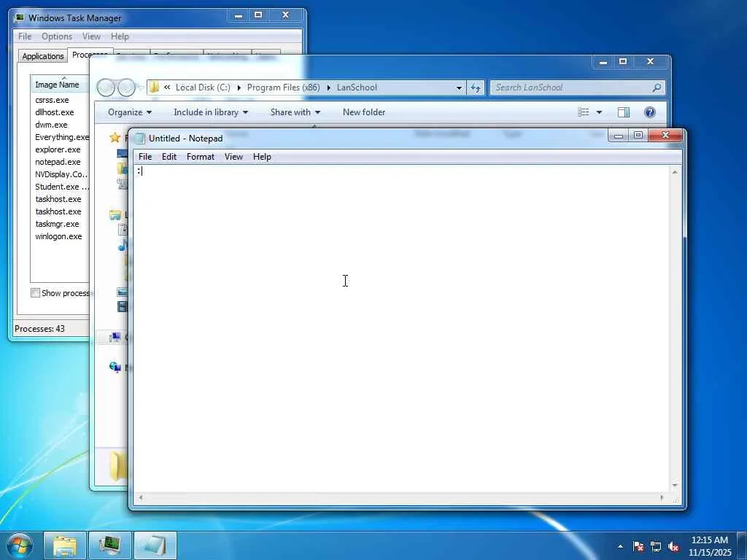747x560 pixels.
Task: Click Notepad text editing area
Action: [401, 329]
